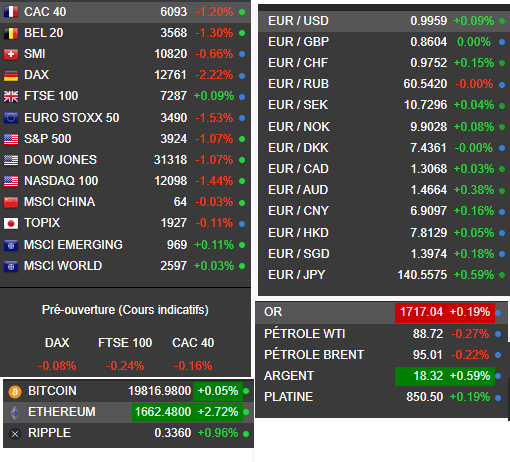Select pre-opening DAX indicative value -0.08%
Image resolution: width=510 pixels, height=462 pixels.
click(57, 366)
